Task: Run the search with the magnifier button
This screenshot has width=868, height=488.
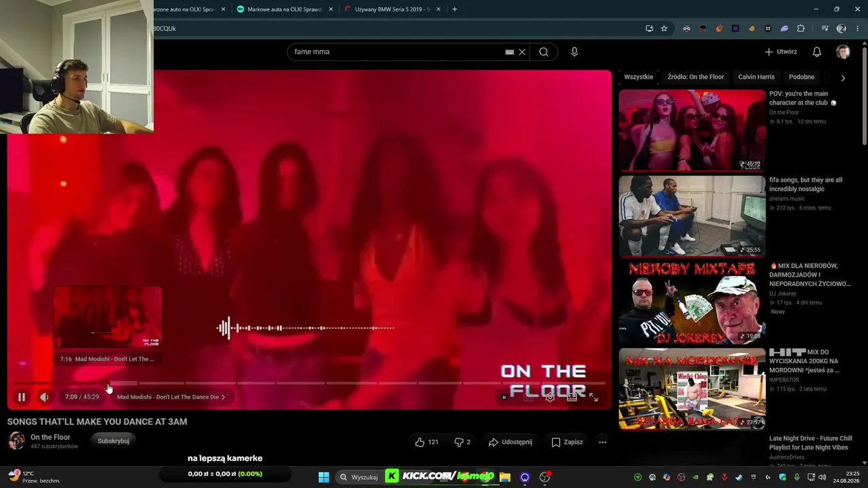Action: coord(544,52)
